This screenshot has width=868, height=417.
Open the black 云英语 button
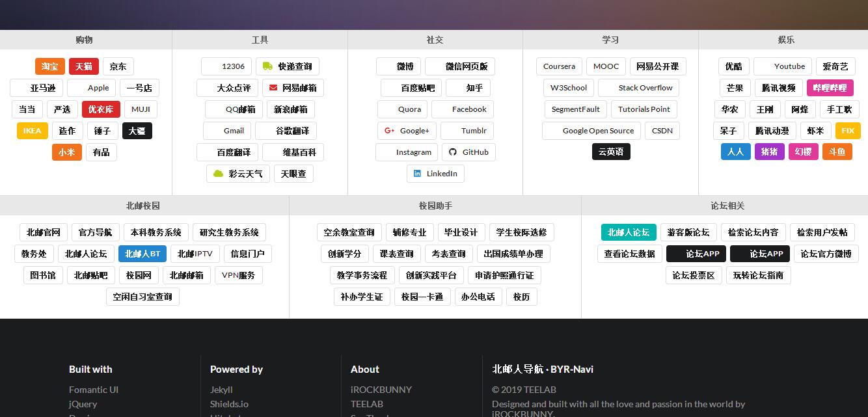pos(611,152)
